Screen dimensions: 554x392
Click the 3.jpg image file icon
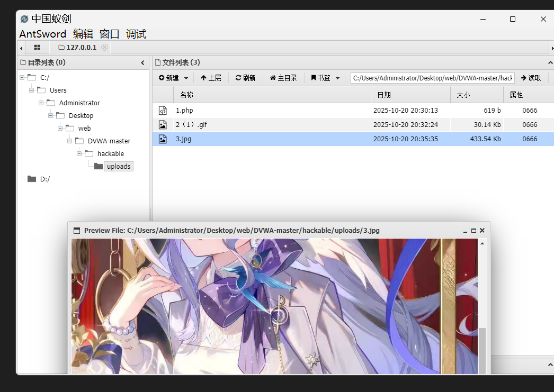[x=163, y=139]
